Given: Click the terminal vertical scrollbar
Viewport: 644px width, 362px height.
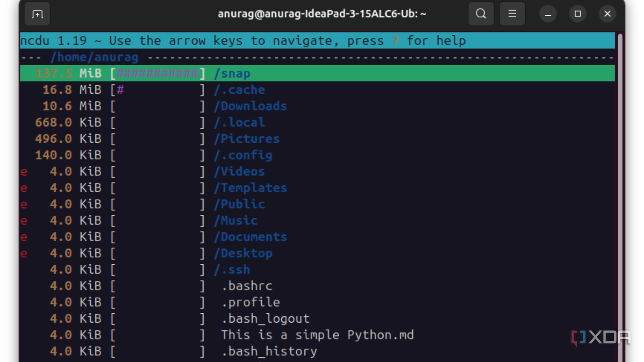Looking at the screenshot, I should click(x=620, y=197).
